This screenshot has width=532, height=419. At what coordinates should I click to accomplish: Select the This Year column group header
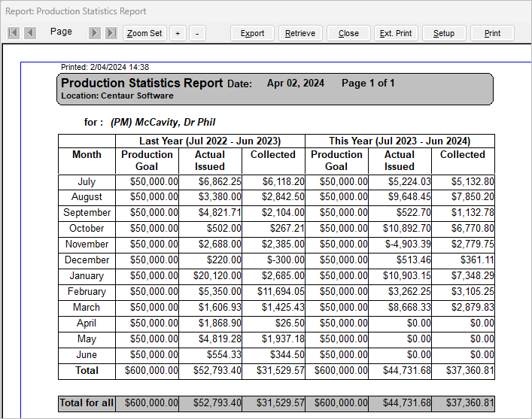(400, 141)
